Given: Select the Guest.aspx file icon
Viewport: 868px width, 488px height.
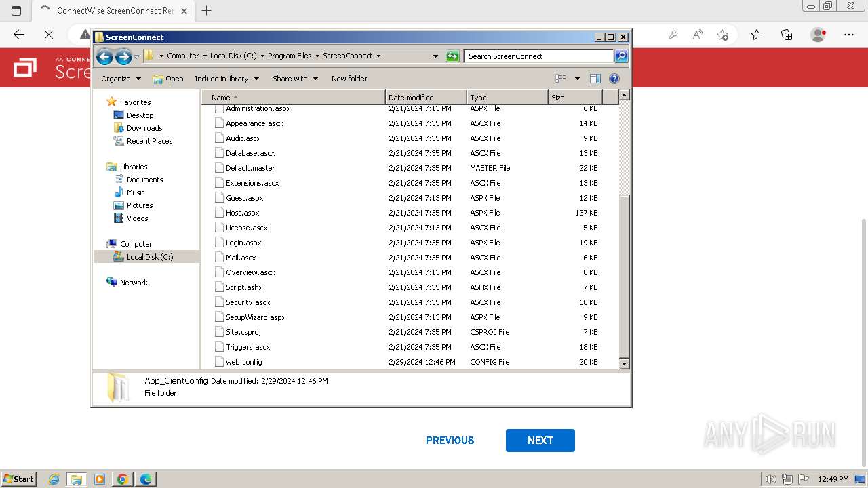Looking at the screenshot, I should [x=219, y=198].
